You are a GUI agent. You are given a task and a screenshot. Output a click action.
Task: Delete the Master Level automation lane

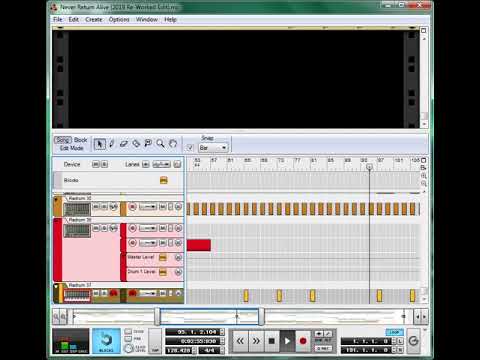point(178,258)
